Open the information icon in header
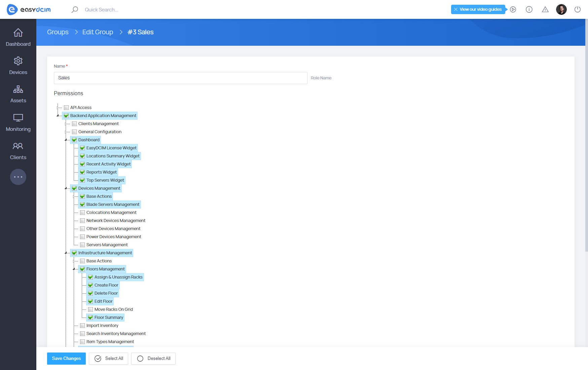Viewport: 588px width, 370px height. (529, 9)
